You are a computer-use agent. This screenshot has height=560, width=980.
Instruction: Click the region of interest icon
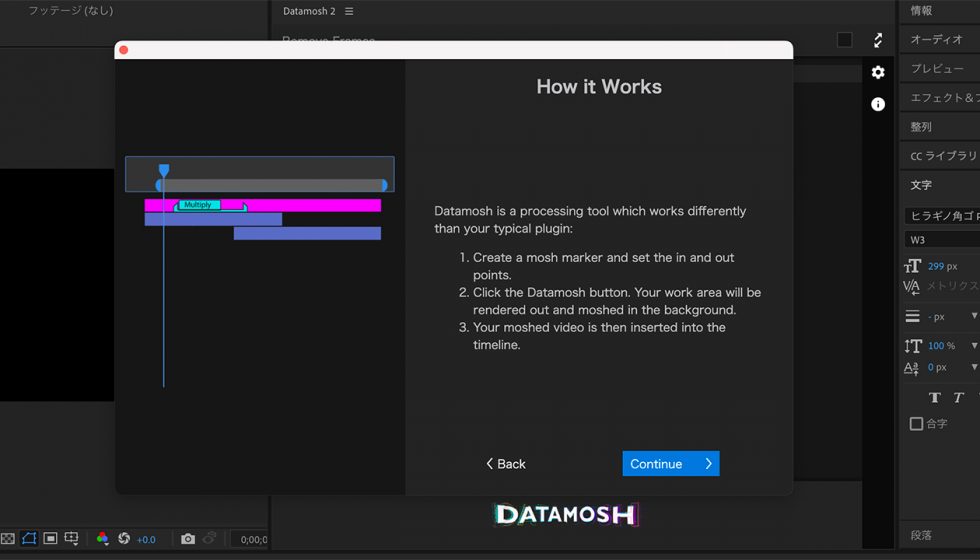(51, 538)
